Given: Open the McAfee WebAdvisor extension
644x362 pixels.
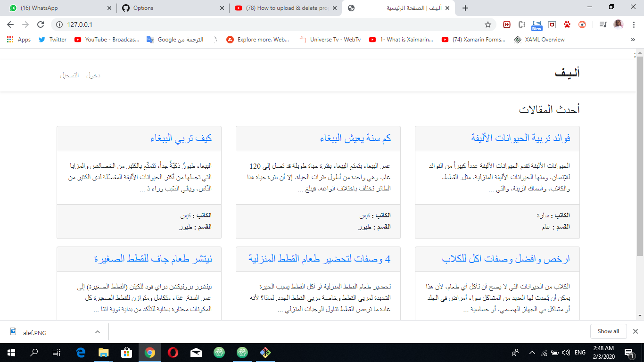Looking at the screenshot, I should (552, 24).
